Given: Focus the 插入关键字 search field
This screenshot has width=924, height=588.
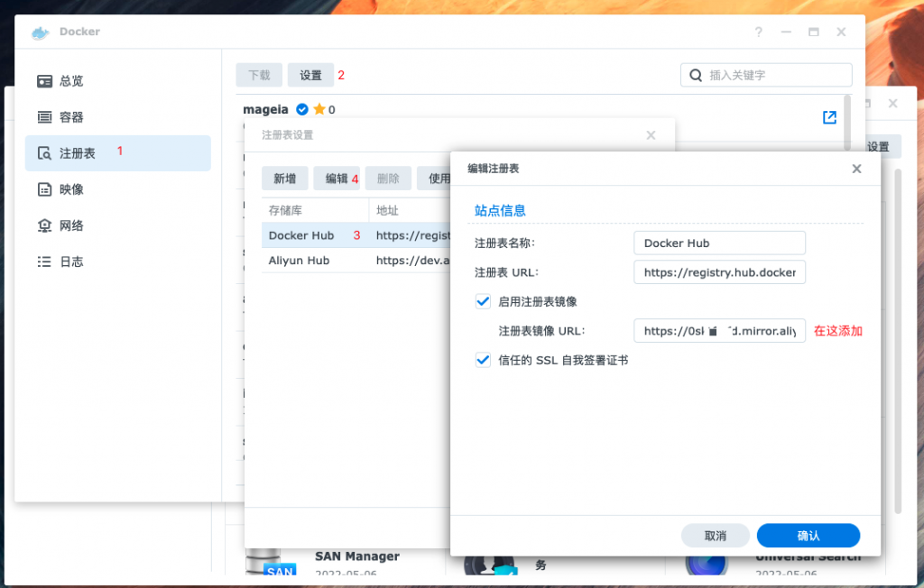Looking at the screenshot, I should click(x=766, y=75).
